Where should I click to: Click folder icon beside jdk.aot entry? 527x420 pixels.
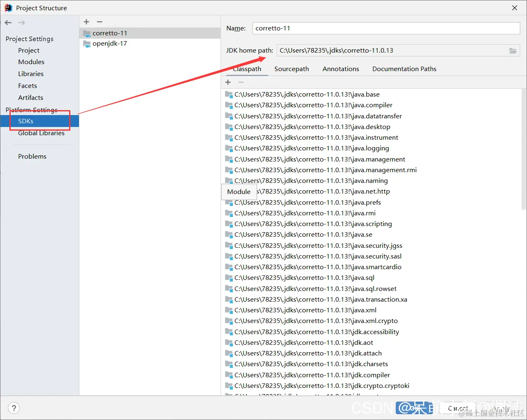[x=229, y=343]
